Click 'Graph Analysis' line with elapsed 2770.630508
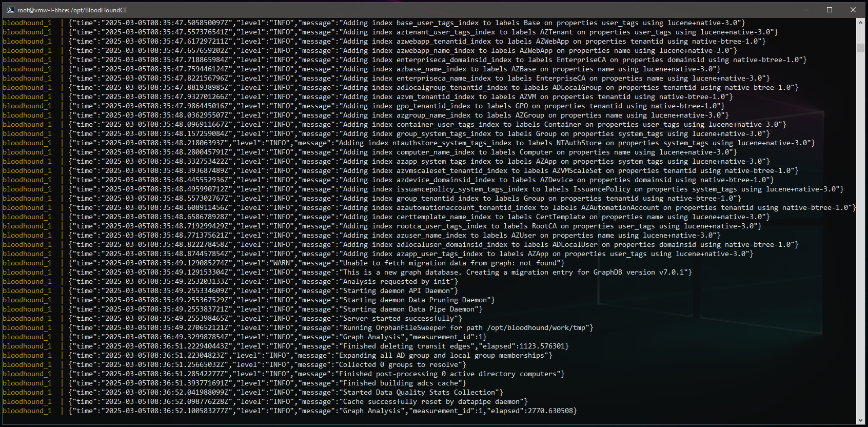This screenshot has width=868, height=427. pos(290,411)
